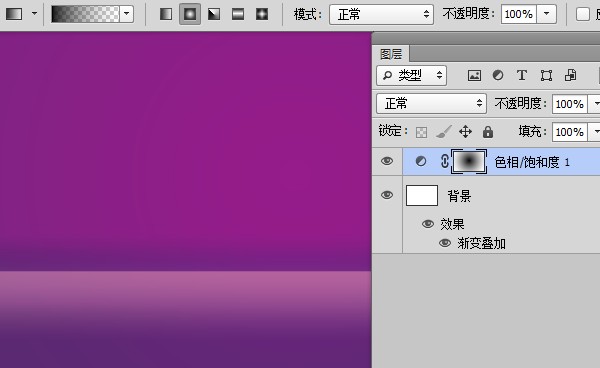Click the 效果 effects label
This screenshot has width=600, height=368.
452,224
